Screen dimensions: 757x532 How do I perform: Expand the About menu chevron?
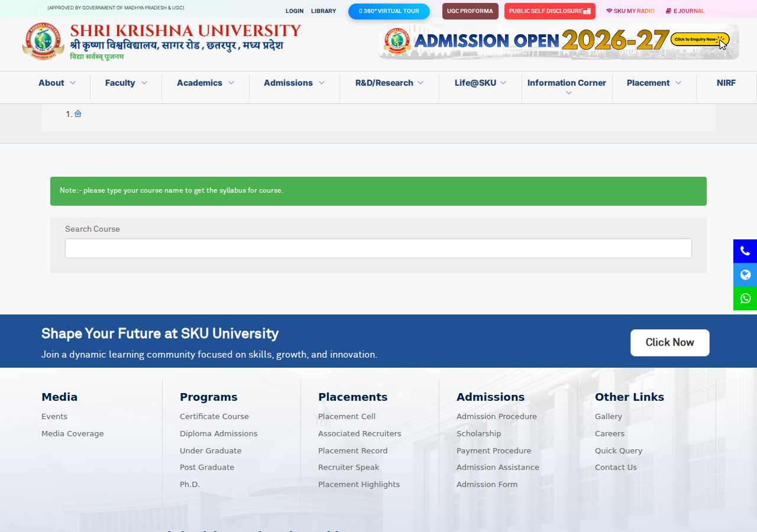(73, 83)
